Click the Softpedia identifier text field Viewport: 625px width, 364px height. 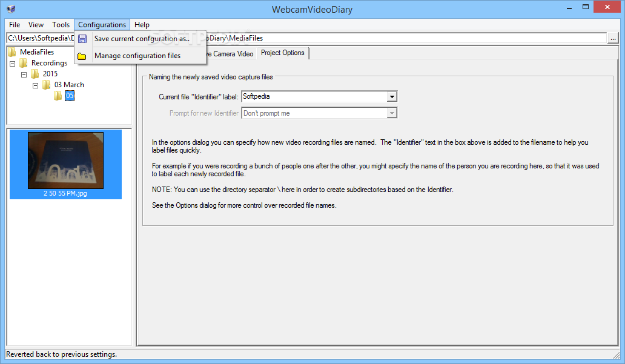pyautogui.click(x=314, y=96)
